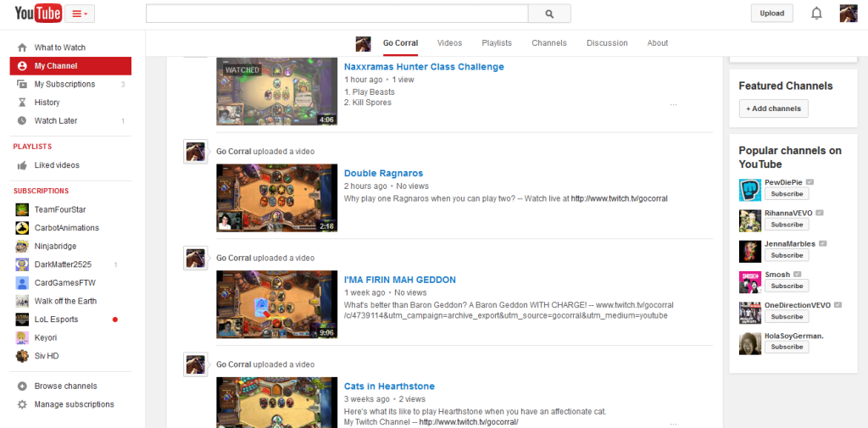Open HolaSoyGerman channel avatar

[750, 344]
